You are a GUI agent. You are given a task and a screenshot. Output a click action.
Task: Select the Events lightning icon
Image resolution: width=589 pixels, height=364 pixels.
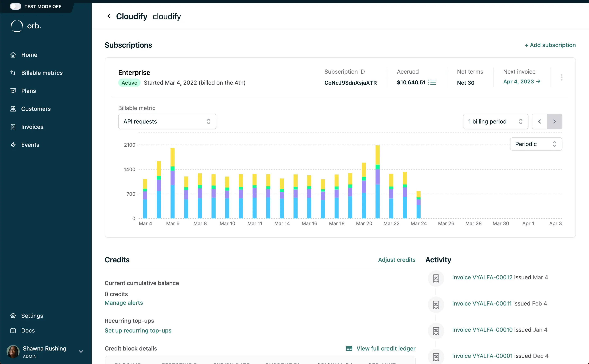click(x=13, y=145)
